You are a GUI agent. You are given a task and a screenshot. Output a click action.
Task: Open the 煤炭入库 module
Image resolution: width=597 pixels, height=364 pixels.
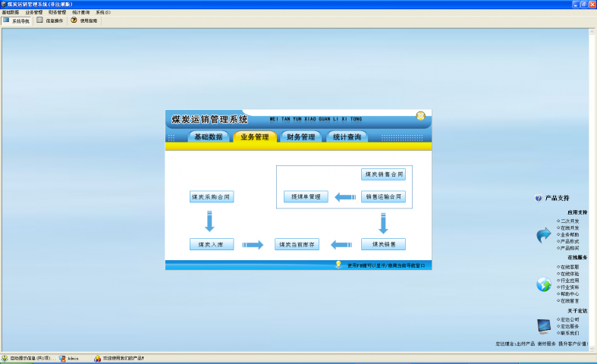pyautogui.click(x=211, y=245)
